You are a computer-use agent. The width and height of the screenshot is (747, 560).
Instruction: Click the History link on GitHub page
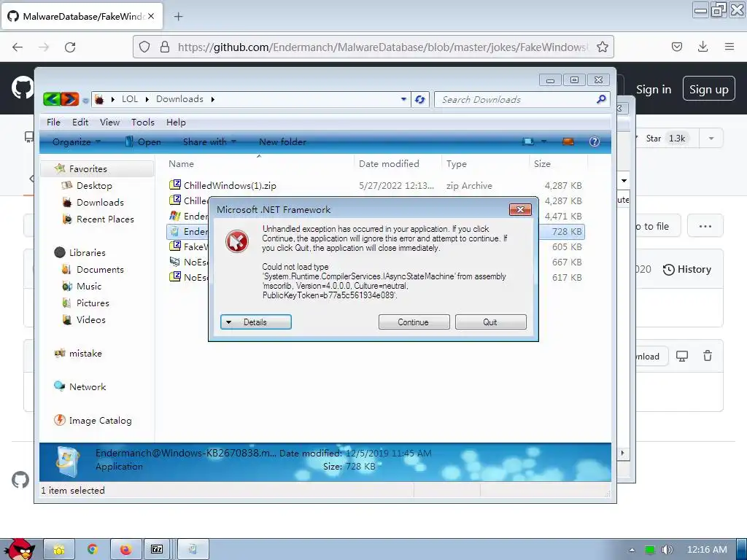click(x=686, y=270)
